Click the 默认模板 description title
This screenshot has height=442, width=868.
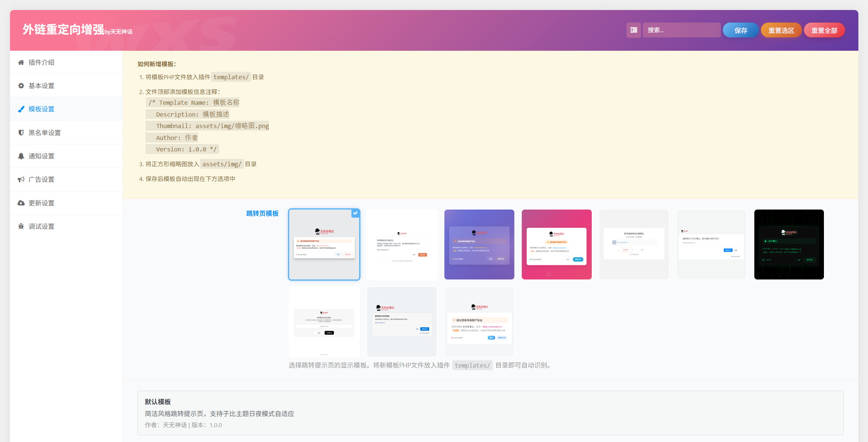[x=158, y=402]
